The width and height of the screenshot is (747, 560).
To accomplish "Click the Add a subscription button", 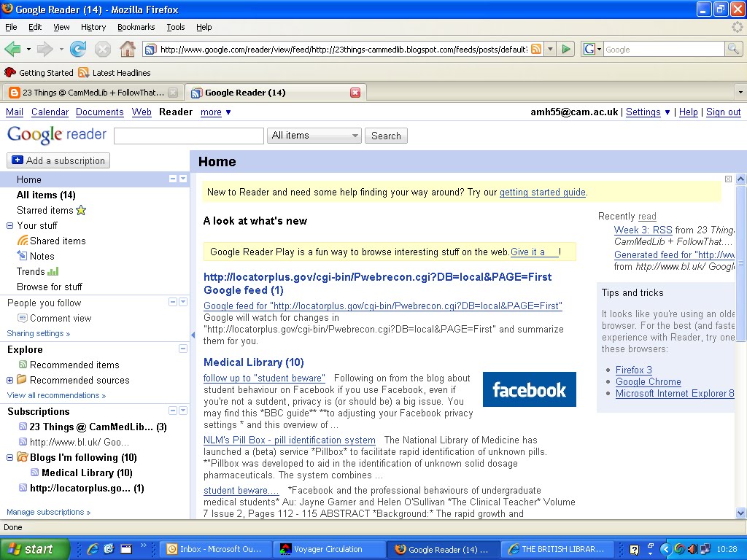I will [58, 160].
